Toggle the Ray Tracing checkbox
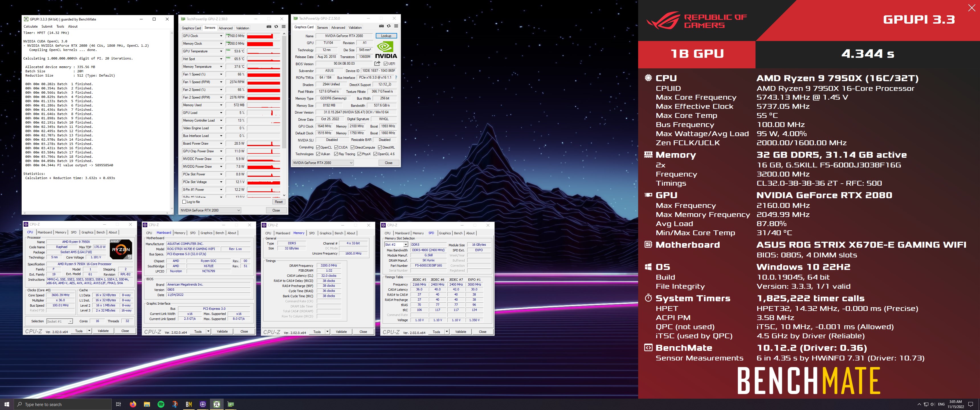Viewport: 980px width, 410px height. 336,154
